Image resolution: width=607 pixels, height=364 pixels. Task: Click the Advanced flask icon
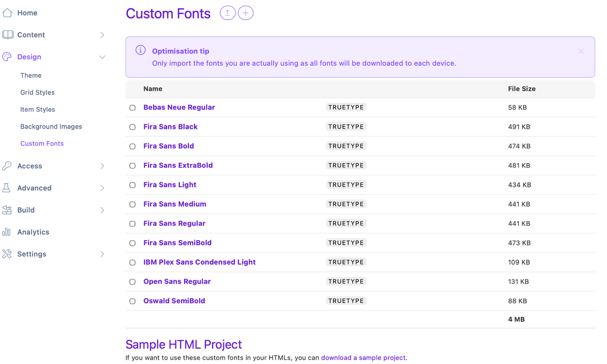point(6,188)
